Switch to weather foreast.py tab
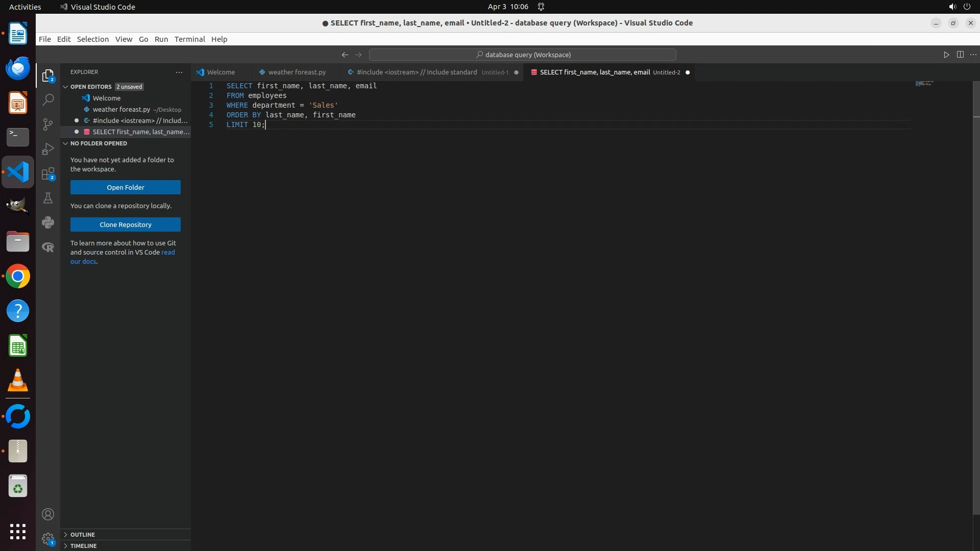The height and width of the screenshot is (551, 980). 296,72
